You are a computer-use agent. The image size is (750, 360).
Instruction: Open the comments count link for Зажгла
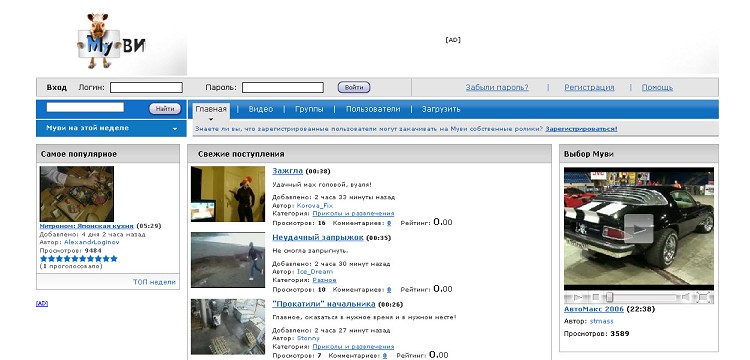(x=389, y=223)
